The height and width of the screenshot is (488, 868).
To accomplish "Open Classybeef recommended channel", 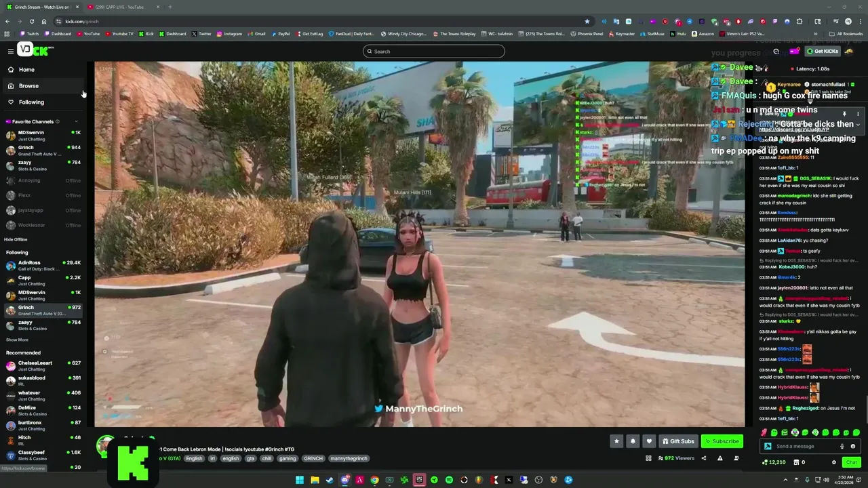I will (x=43, y=455).
